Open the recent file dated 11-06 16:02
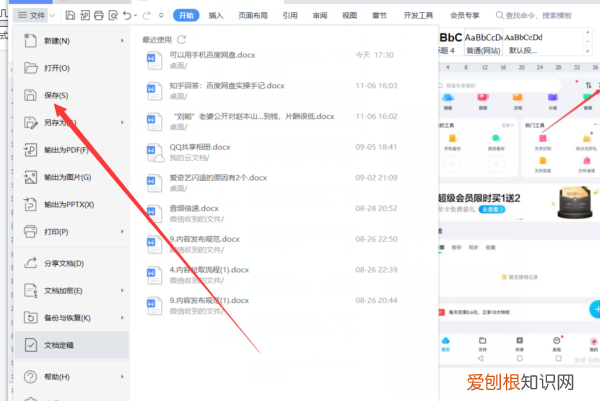 (270, 121)
